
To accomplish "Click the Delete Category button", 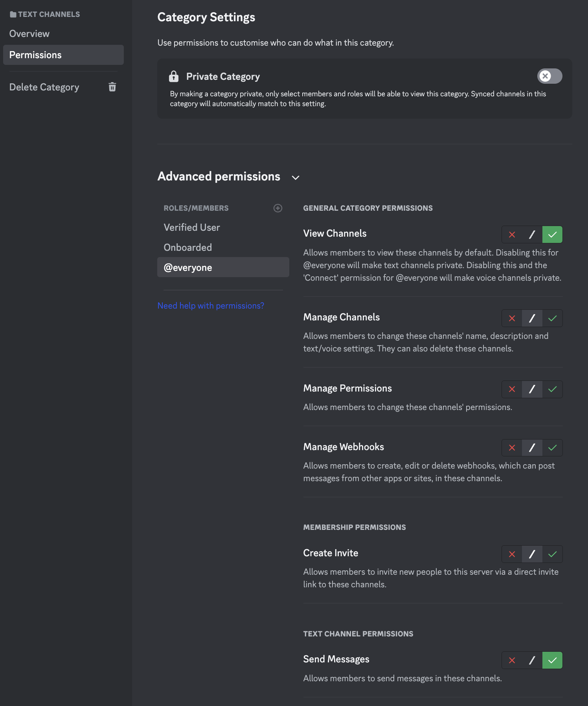I will point(44,87).
